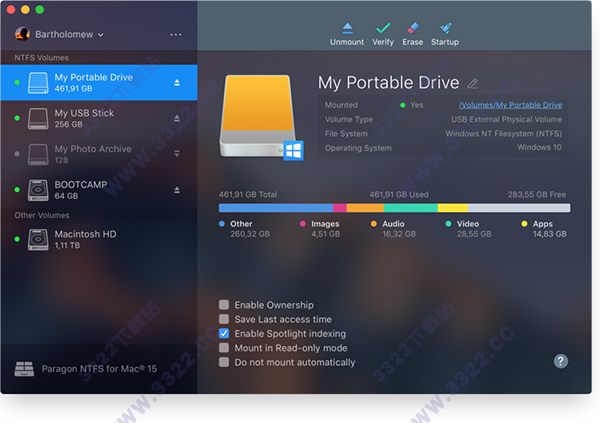
Task: Click gray status dot beside My Photo Archive
Action: [17, 154]
